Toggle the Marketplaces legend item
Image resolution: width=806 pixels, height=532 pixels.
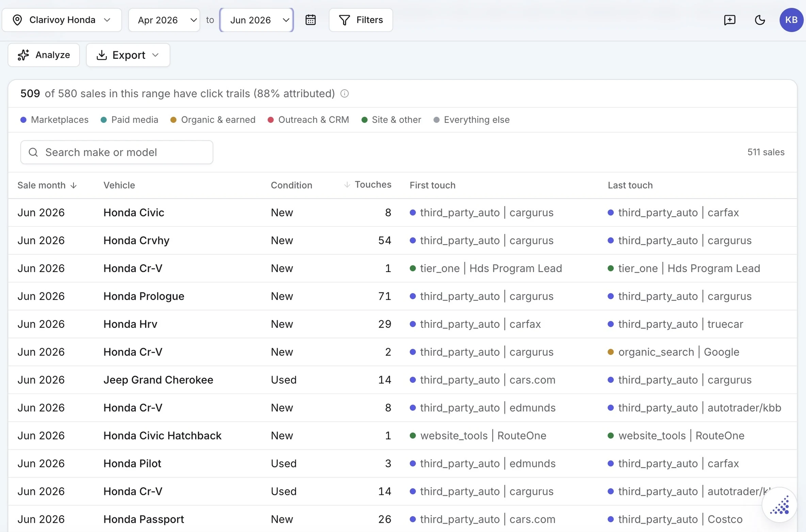coord(54,120)
